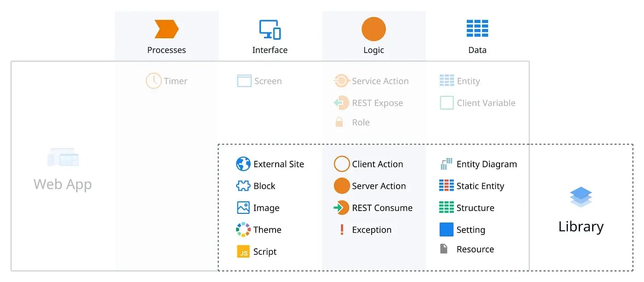The image size is (644, 282).
Task: Click the Block puzzle piece icon
Action: coord(243,186)
